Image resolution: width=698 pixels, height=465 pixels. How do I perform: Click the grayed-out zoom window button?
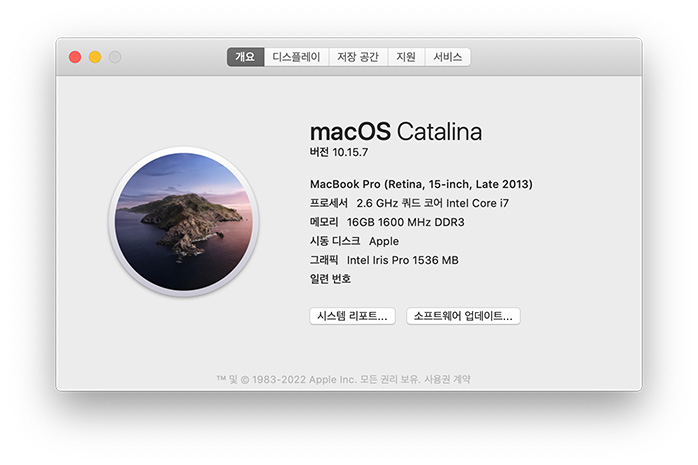pyautogui.click(x=115, y=57)
